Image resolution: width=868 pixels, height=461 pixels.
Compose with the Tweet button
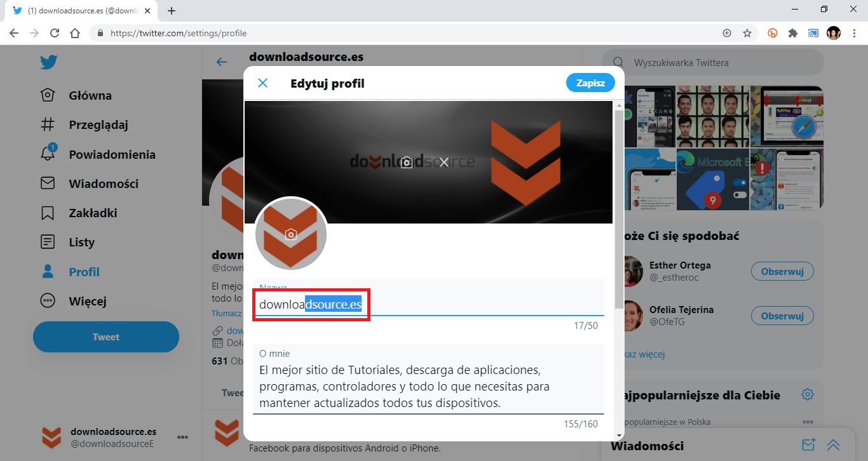(106, 337)
